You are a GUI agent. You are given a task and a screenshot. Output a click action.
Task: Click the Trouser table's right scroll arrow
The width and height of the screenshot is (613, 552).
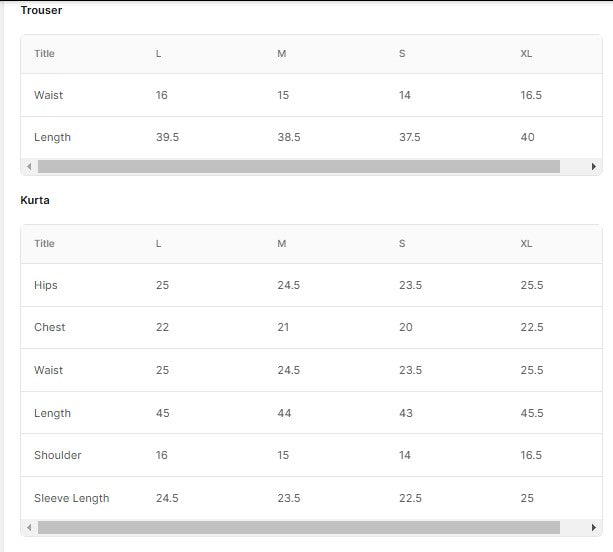coord(593,167)
